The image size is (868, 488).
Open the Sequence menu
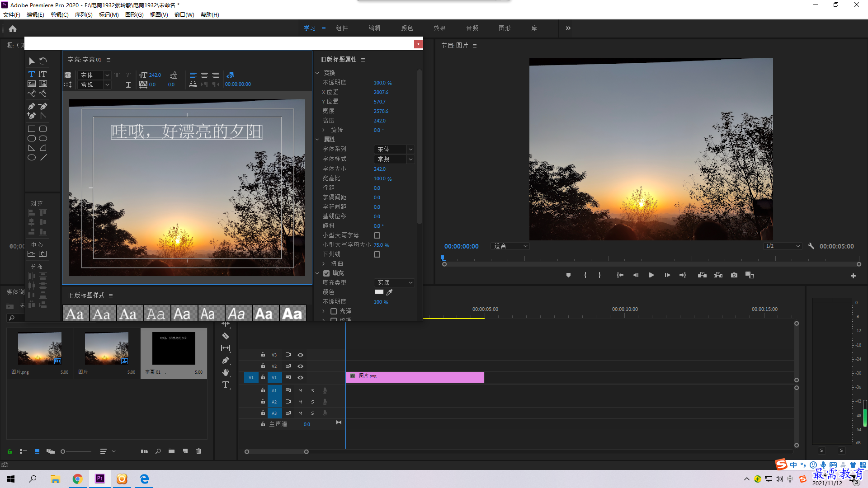tap(84, 15)
